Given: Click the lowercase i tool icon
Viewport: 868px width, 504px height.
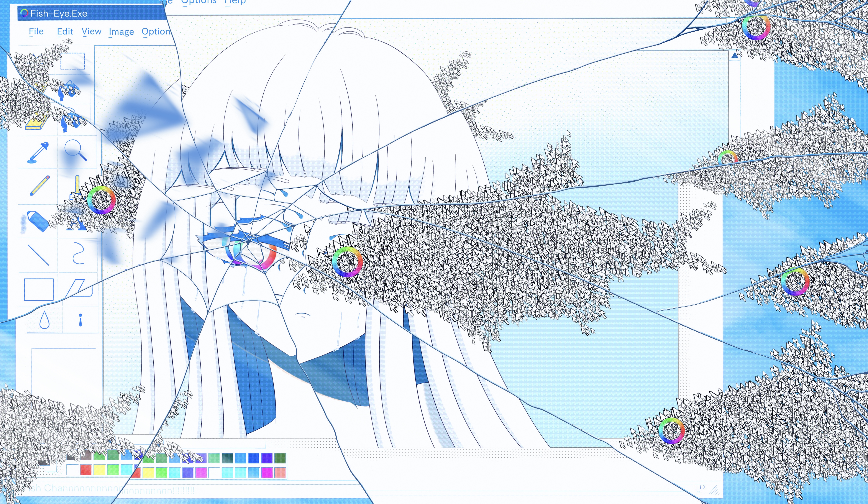Looking at the screenshot, I should click(x=81, y=320).
